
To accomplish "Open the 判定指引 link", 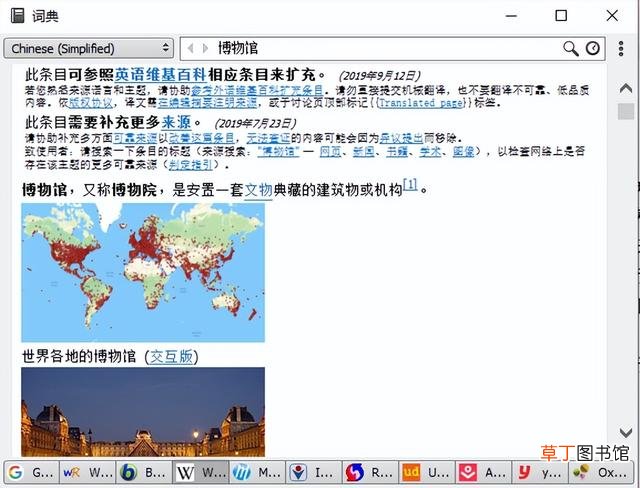I will tap(191, 165).
